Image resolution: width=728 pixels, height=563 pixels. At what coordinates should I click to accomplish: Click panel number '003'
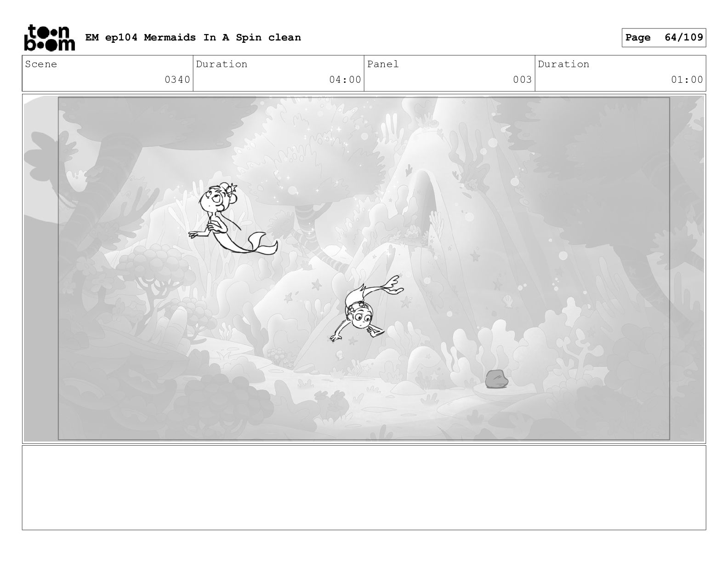click(523, 80)
